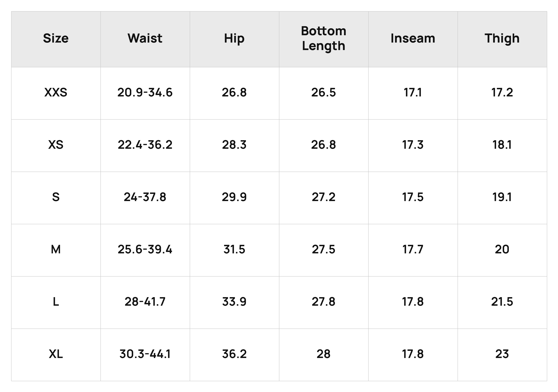Click the thigh value 21.5

coord(502,302)
